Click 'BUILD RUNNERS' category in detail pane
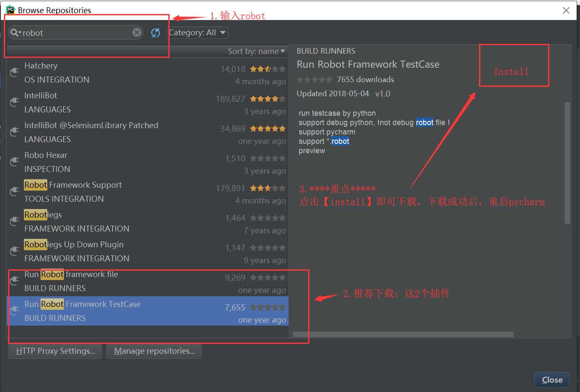The width and height of the screenshot is (580, 392). (x=326, y=51)
